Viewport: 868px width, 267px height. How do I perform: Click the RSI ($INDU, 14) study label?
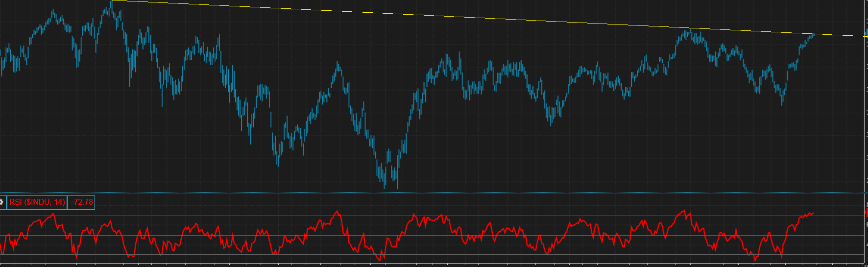click(37, 202)
